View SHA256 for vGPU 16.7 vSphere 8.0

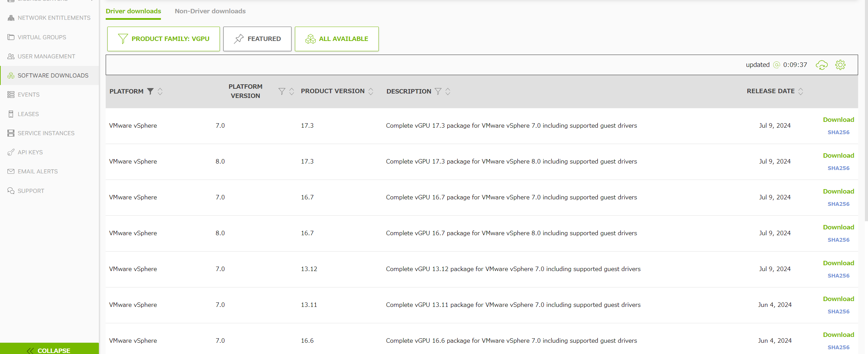coord(838,240)
